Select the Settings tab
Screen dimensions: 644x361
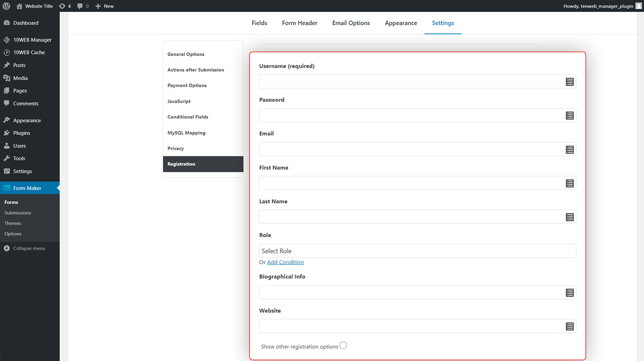[443, 23]
